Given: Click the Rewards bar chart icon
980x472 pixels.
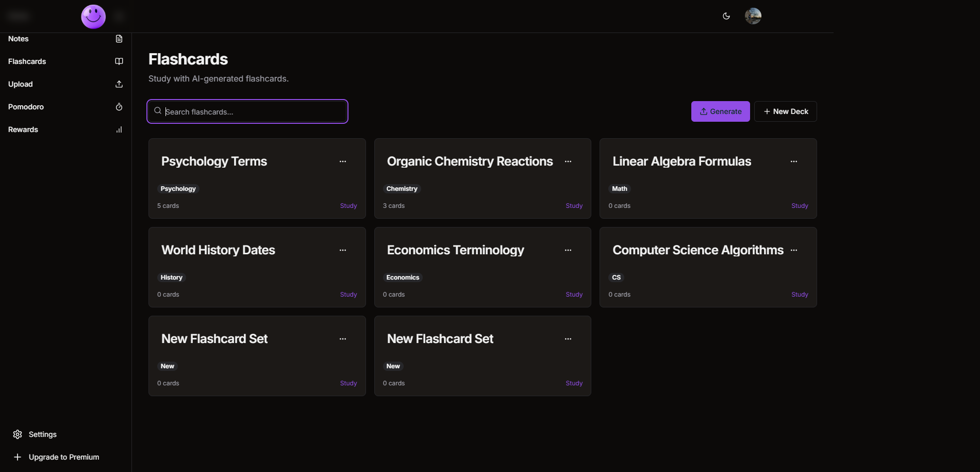Looking at the screenshot, I should pos(119,129).
